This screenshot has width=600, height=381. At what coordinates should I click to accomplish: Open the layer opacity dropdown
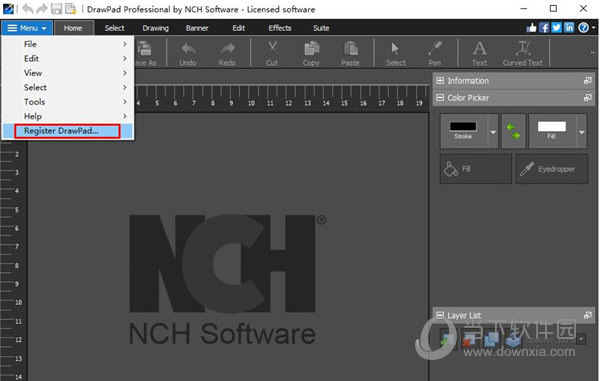click(581, 339)
